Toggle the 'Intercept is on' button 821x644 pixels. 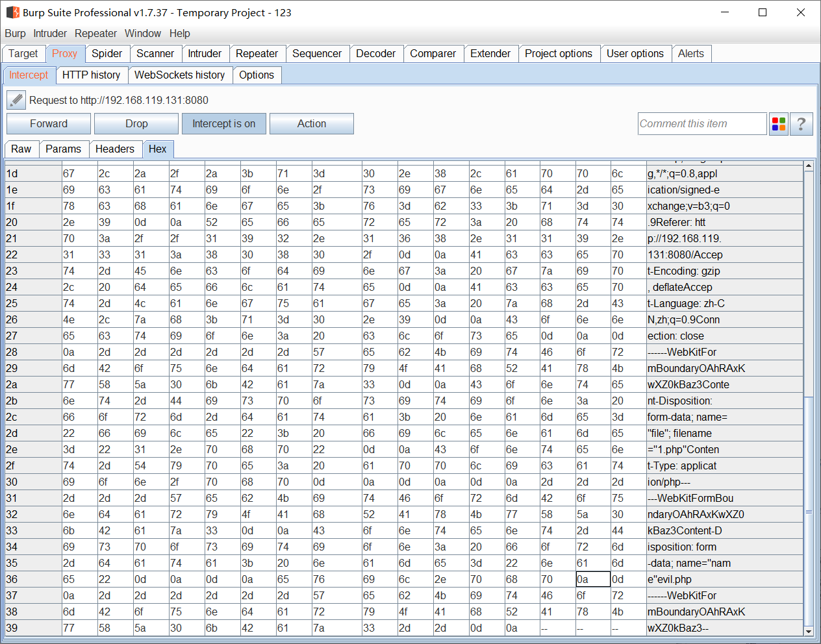coord(224,124)
